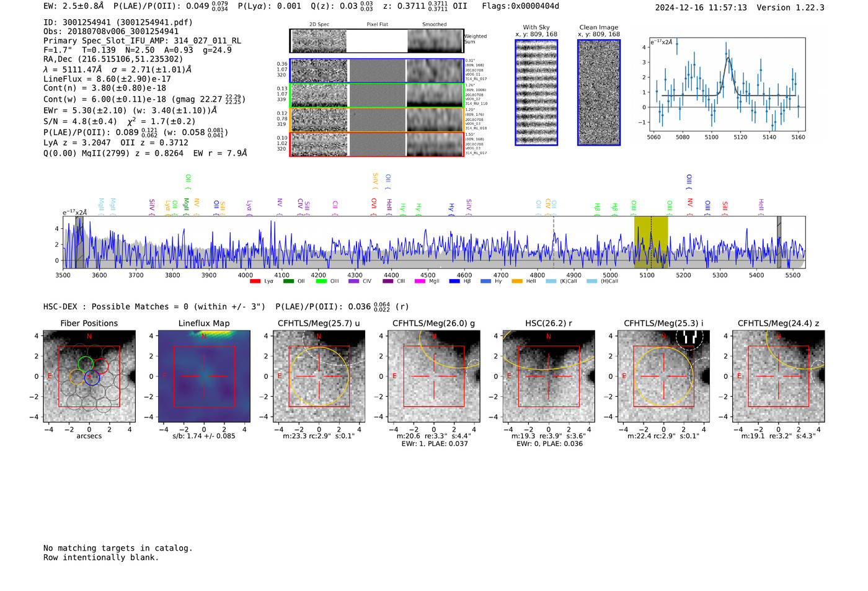Viewport: 868px width, 591px height.
Task: Click the Q(0.00) MgII(2799) z = 0.8264 line
Action: click(145, 153)
